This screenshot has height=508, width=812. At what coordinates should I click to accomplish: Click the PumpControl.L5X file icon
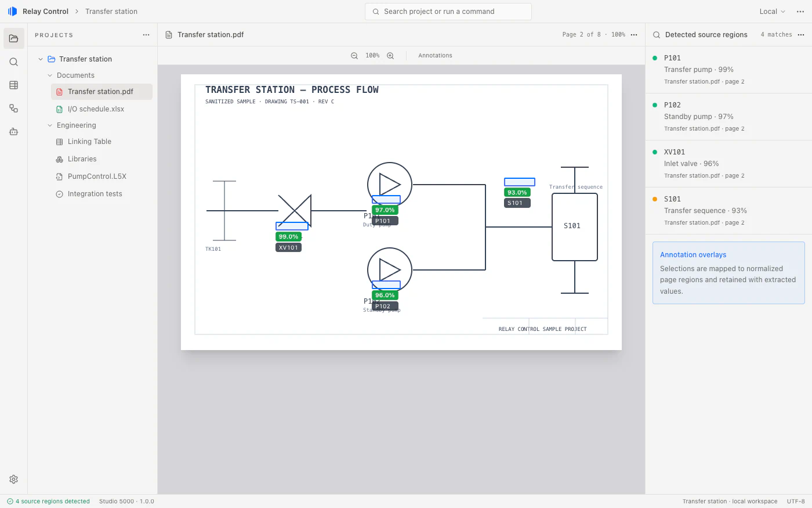(x=59, y=176)
